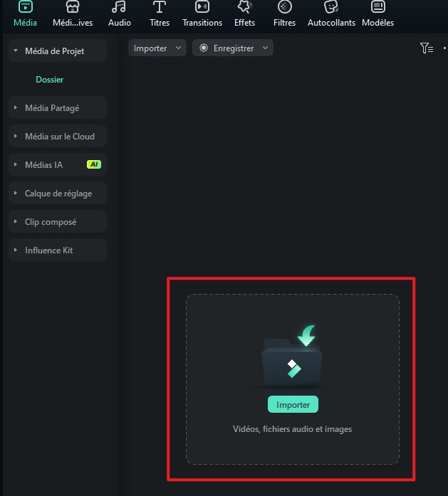Switch to the Titres tab label
This screenshot has height=496, width=448.
[160, 23]
